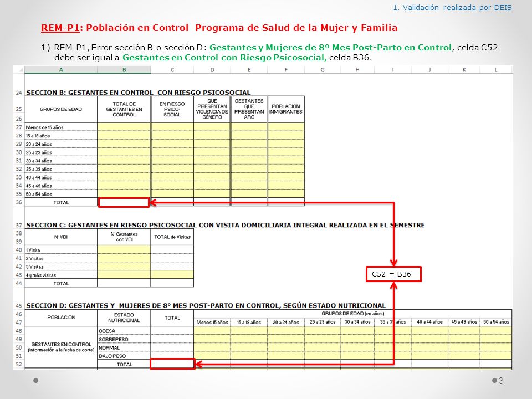532x399 pixels.
Task: Click 'TOTAL DE GESTANTES EN CONTROL' header cell
Action: point(124,109)
